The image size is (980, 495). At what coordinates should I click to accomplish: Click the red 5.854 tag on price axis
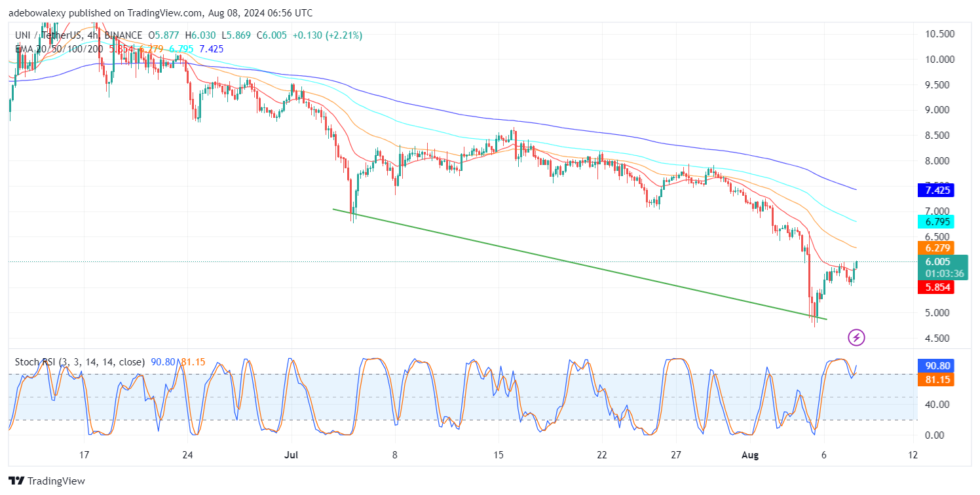pyautogui.click(x=936, y=287)
